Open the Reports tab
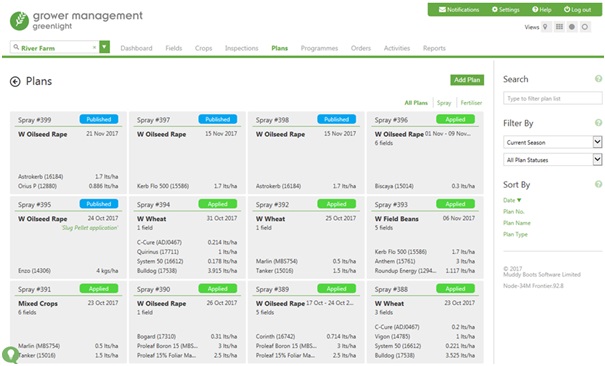The width and height of the screenshot is (605, 366). tap(434, 48)
